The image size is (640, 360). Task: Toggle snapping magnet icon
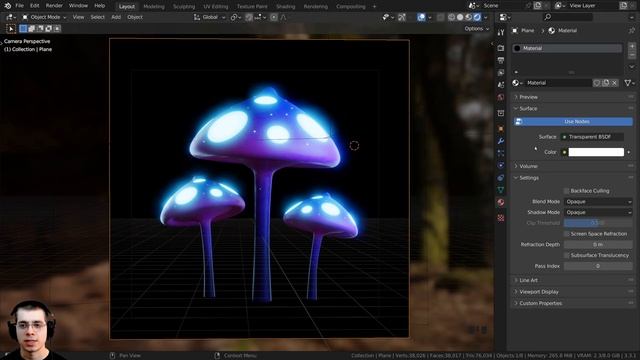pyautogui.click(x=249, y=17)
